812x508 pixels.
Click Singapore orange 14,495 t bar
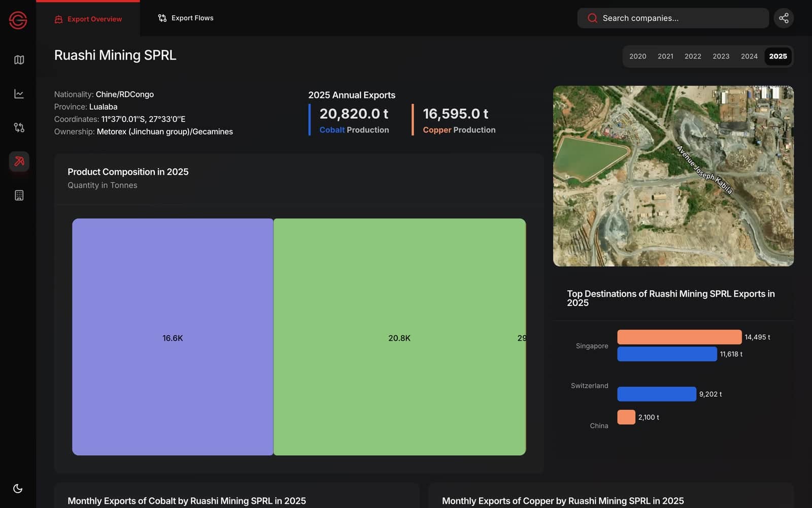679,337
